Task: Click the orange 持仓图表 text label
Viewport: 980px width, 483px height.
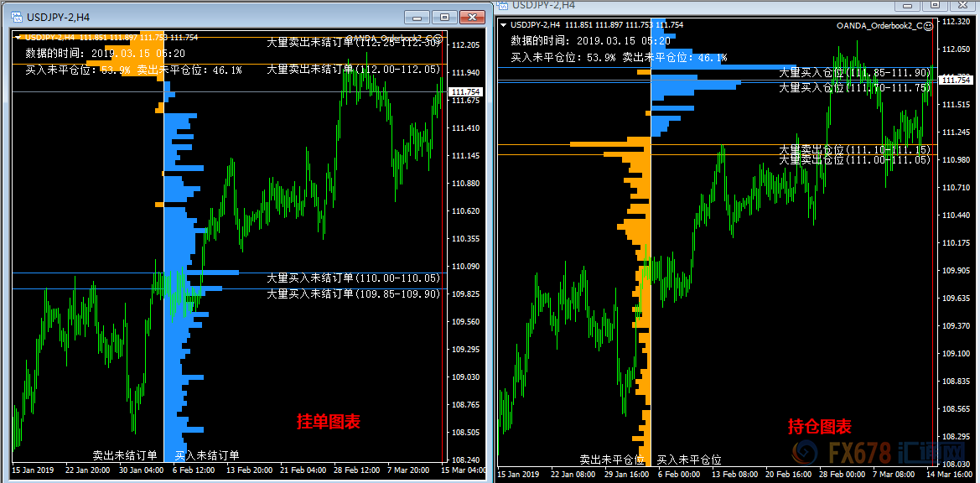Action: pos(819,427)
